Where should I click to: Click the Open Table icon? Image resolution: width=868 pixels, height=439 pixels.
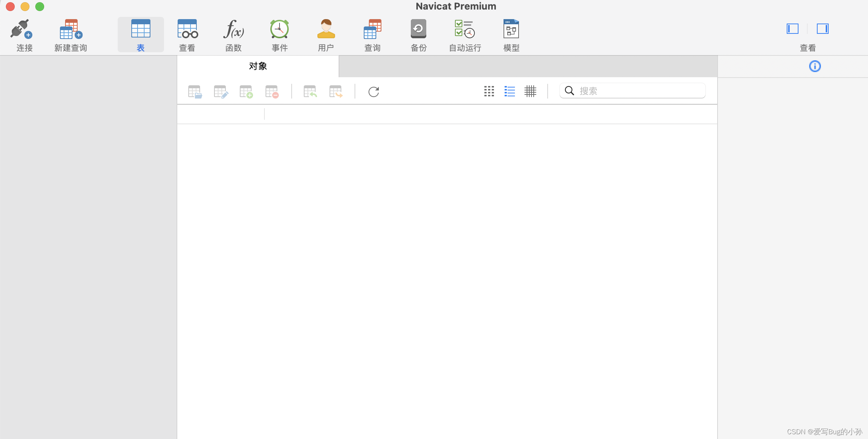point(195,92)
